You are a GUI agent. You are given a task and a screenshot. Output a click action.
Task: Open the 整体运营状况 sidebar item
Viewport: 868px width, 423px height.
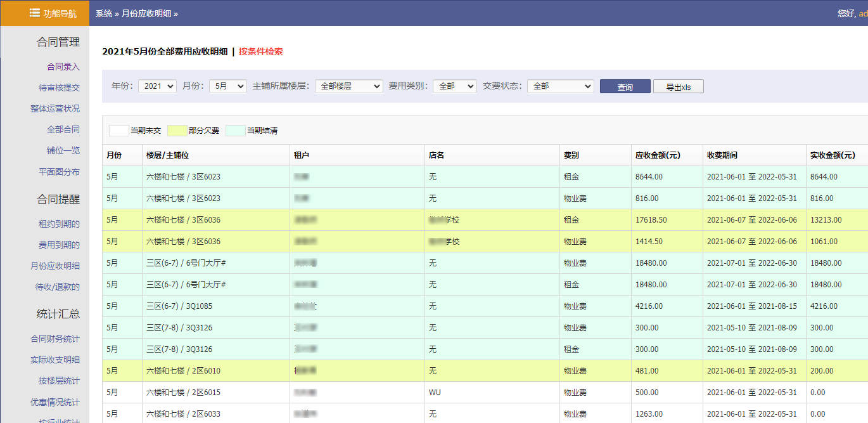click(x=55, y=108)
